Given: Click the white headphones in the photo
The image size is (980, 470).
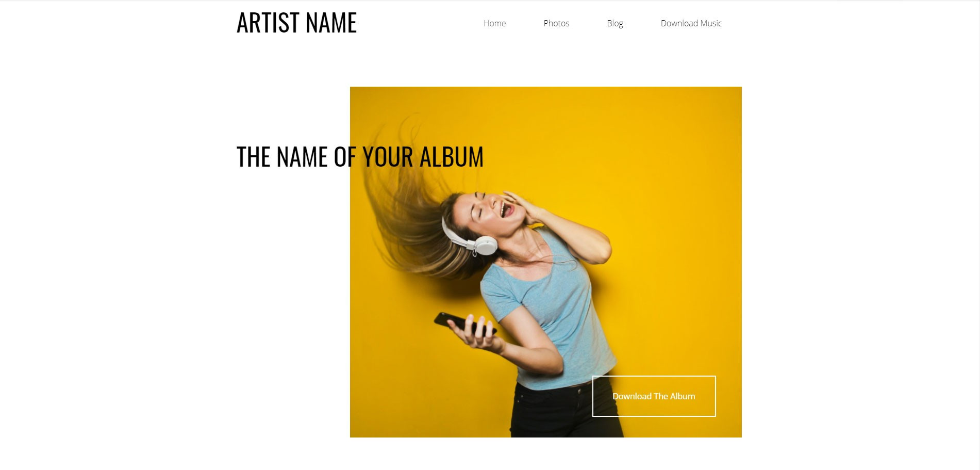Looking at the screenshot, I should pos(469,238).
